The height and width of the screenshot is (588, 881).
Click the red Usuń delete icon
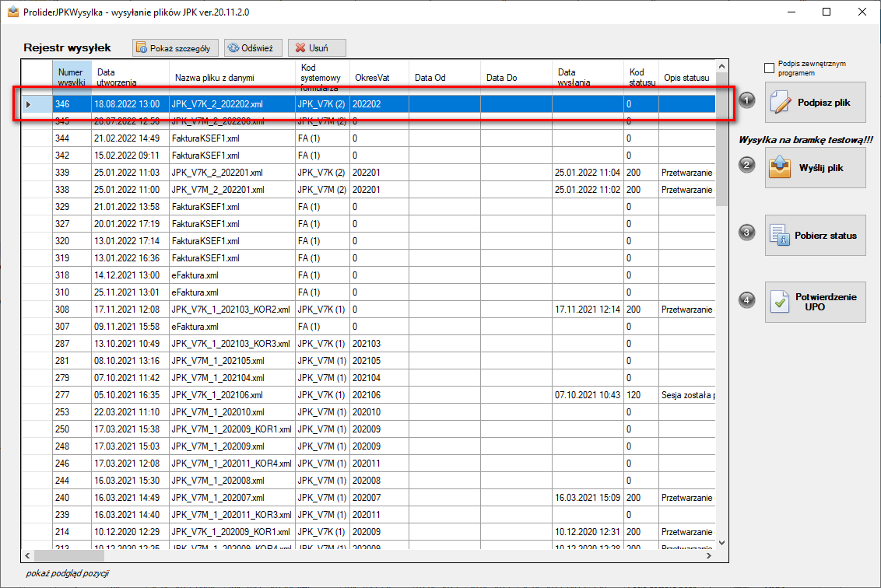pos(300,47)
